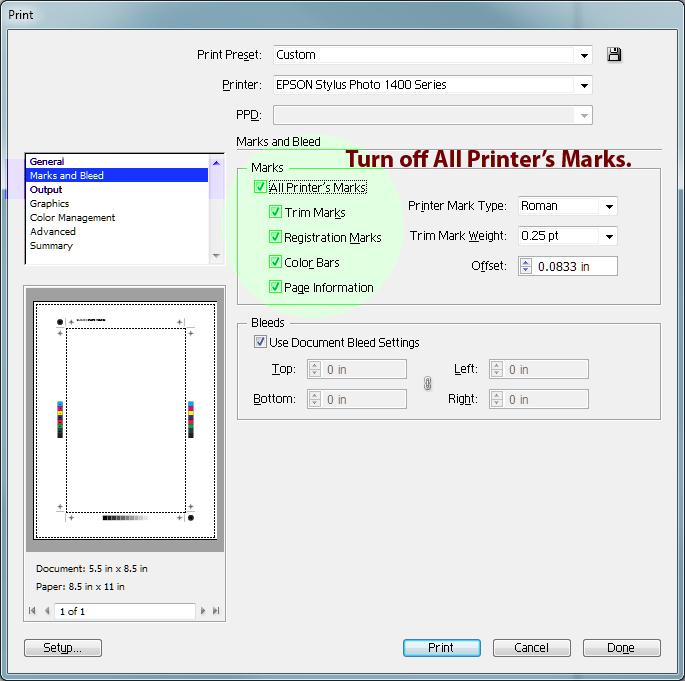Go to previous page in preview navigator
This screenshot has height=681, width=685.
(x=47, y=610)
